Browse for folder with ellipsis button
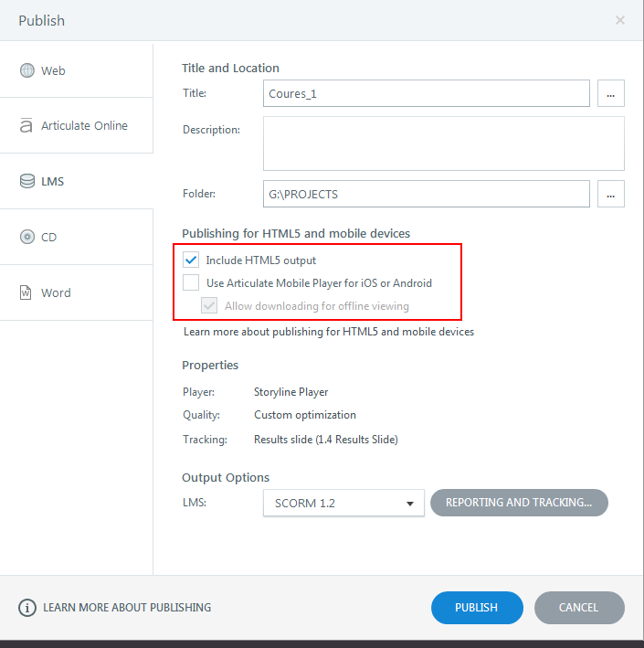Image resolution: width=644 pixels, height=648 pixels. click(611, 194)
